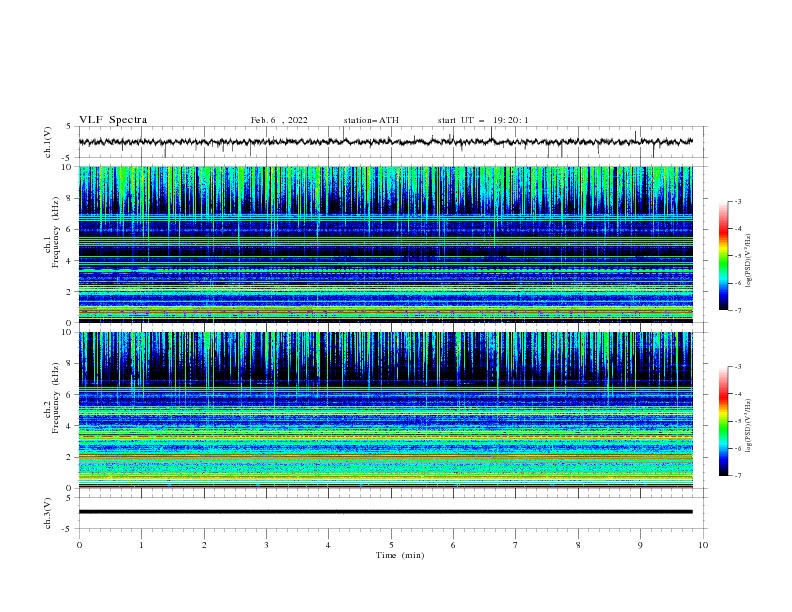Click the "9" tick on the time axis
792x612 pixels.
tap(640, 545)
